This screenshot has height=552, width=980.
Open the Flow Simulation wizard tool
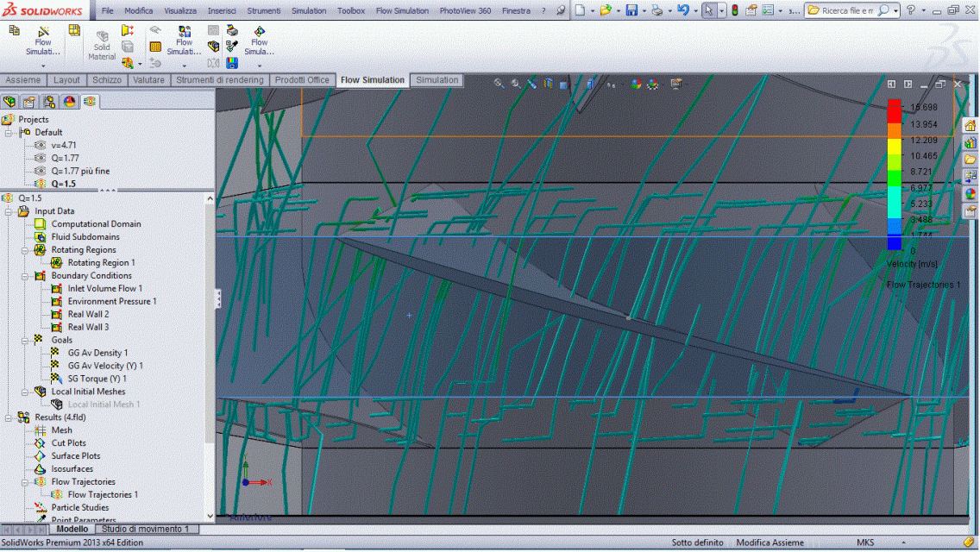pyautogui.click(x=42, y=41)
